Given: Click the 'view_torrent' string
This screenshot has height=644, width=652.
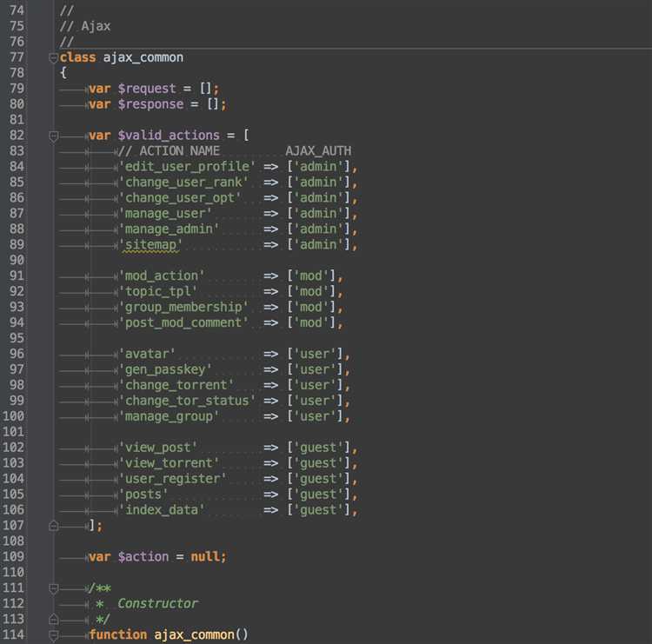Looking at the screenshot, I should point(169,463).
